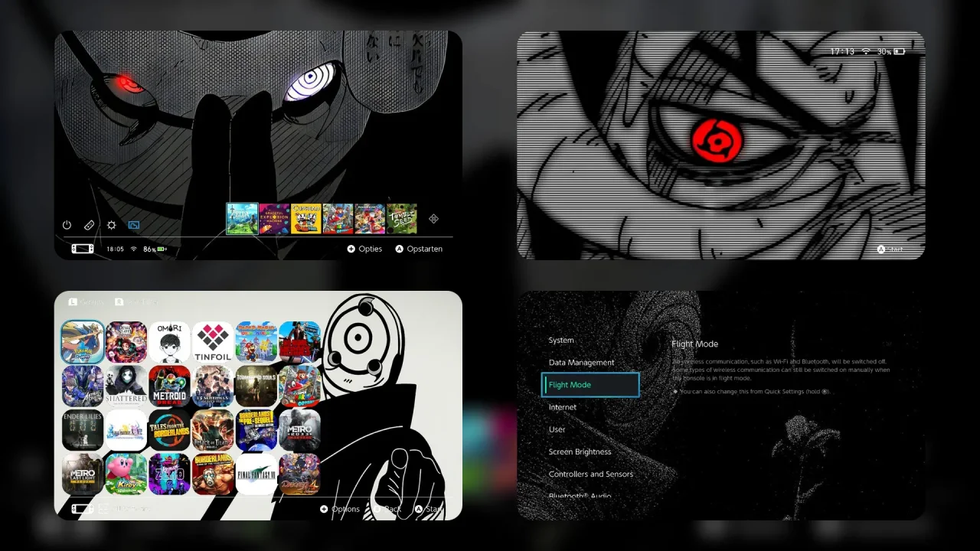The width and height of the screenshot is (980, 551).
Task: Open Internet settings entry
Action: tap(563, 407)
